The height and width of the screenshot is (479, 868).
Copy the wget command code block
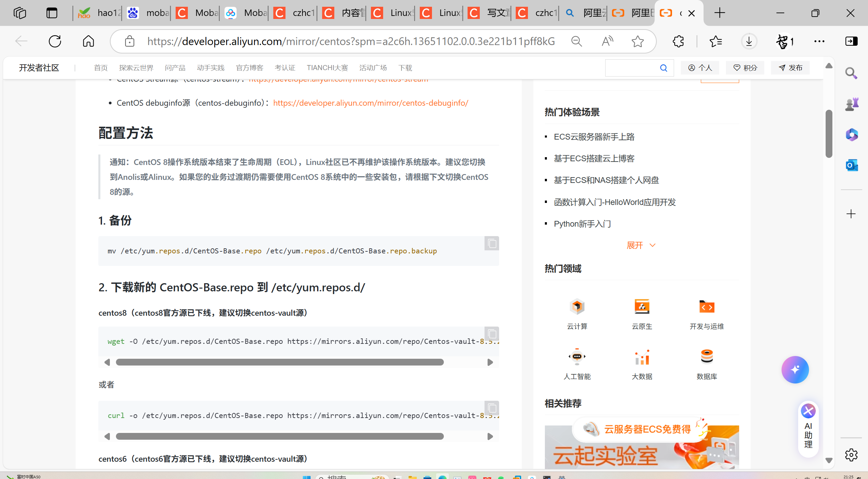491,334
